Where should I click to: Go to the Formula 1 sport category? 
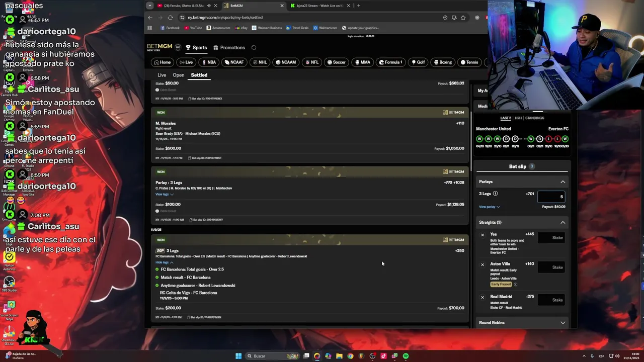click(390, 62)
